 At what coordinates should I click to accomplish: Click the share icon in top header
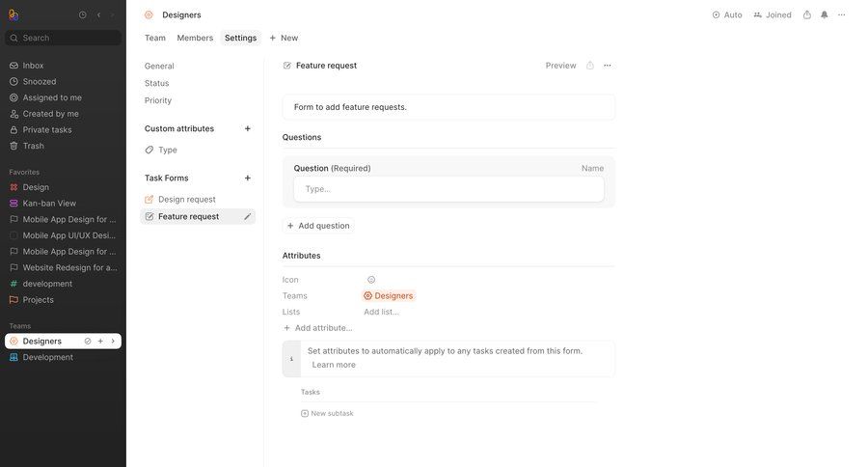(x=807, y=15)
